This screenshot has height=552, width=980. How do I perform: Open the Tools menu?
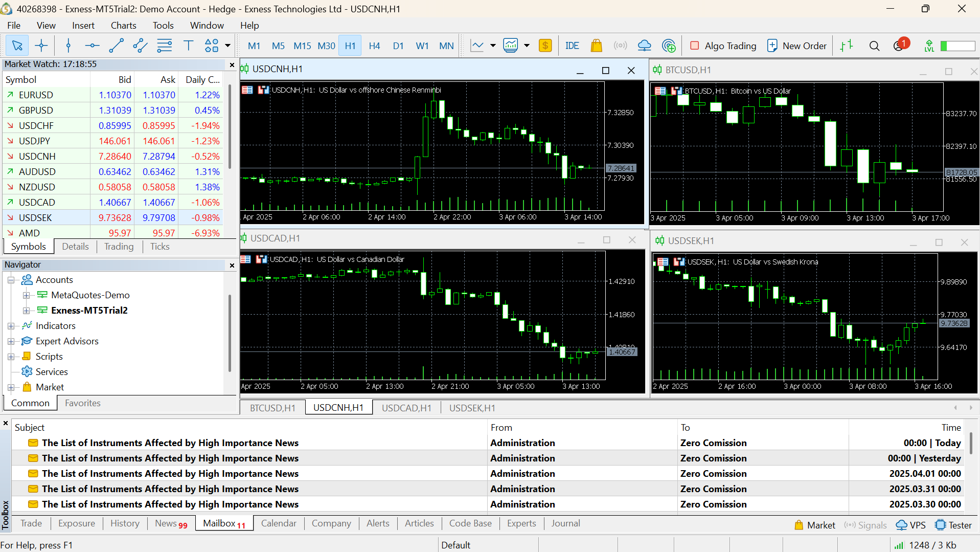163,25
